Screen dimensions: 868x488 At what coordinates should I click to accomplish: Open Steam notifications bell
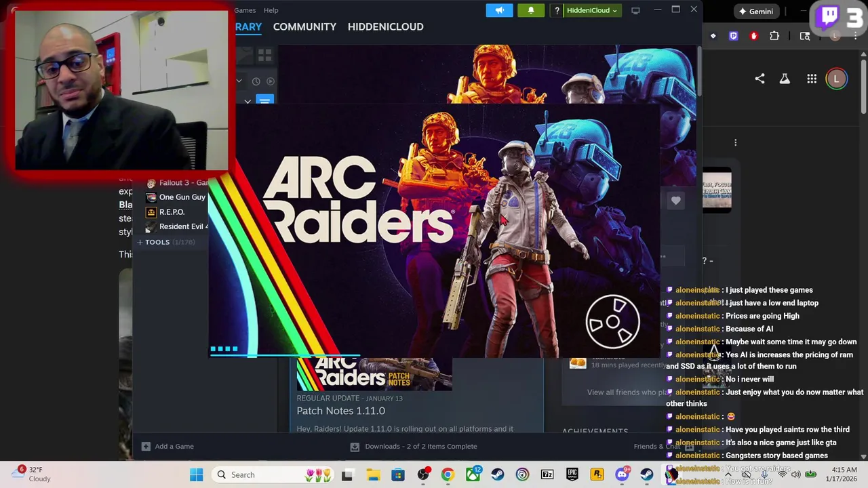[x=531, y=10]
